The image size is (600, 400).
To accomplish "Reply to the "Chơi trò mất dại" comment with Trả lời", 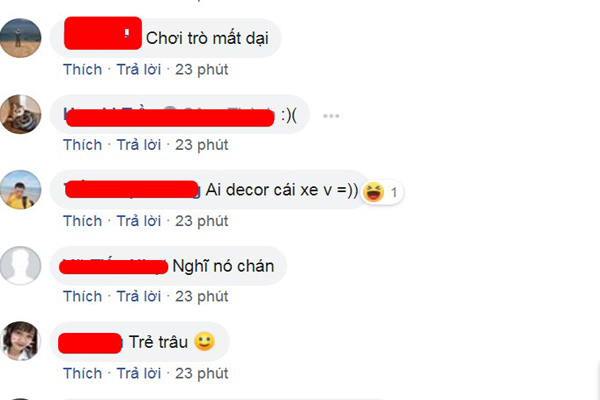I will (139, 70).
